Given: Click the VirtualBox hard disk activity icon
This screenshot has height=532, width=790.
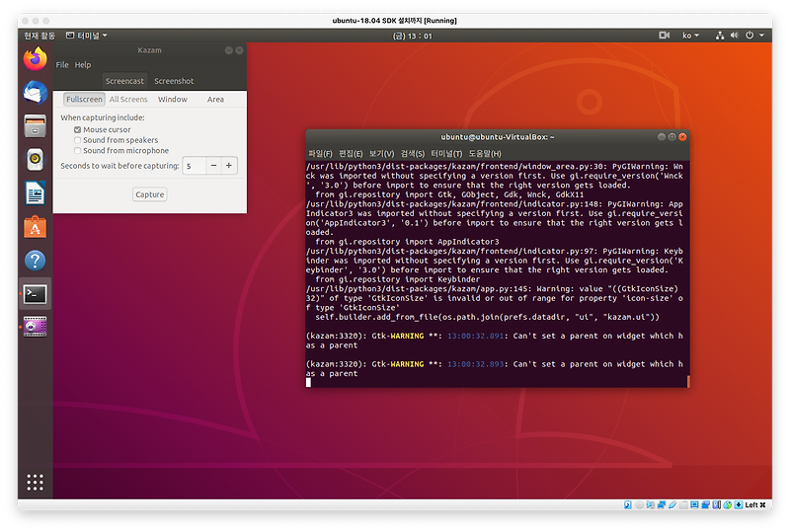Looking at the screenshot, I should (628, 504).
